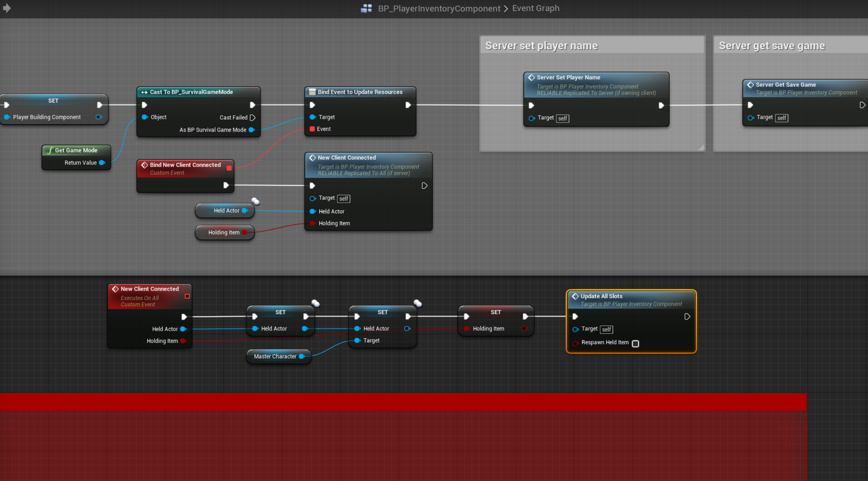868x481 pixels.
Task: Select the Server set player name comment title
Action: [541, 46]
